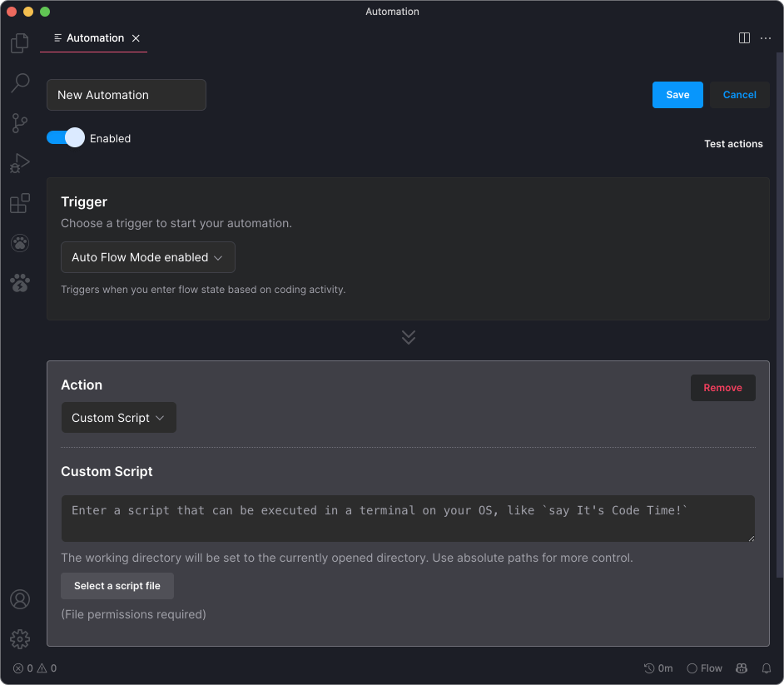This screenshot has width=784, height=685.
Task: Remove the Custom Script action
Action: pos(722,387)
